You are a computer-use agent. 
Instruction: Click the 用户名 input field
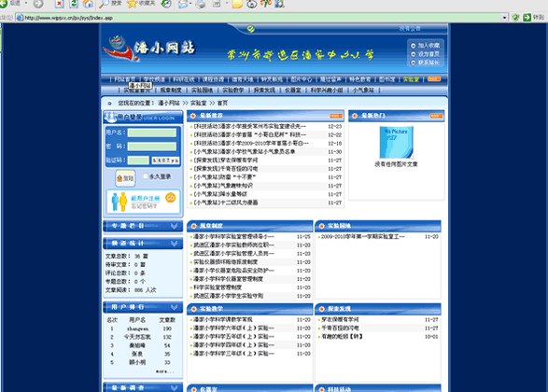pos(151,133)
